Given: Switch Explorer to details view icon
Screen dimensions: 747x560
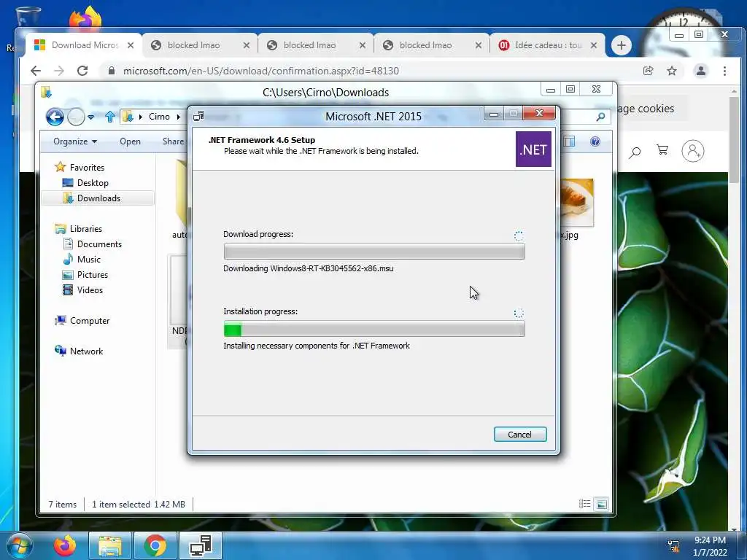Looking at the screenshot, I should click(x=584, y=504).
